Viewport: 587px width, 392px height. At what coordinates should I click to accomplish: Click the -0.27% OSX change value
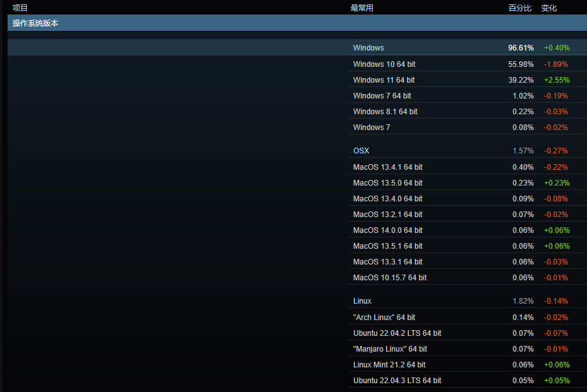pos(556,151)
